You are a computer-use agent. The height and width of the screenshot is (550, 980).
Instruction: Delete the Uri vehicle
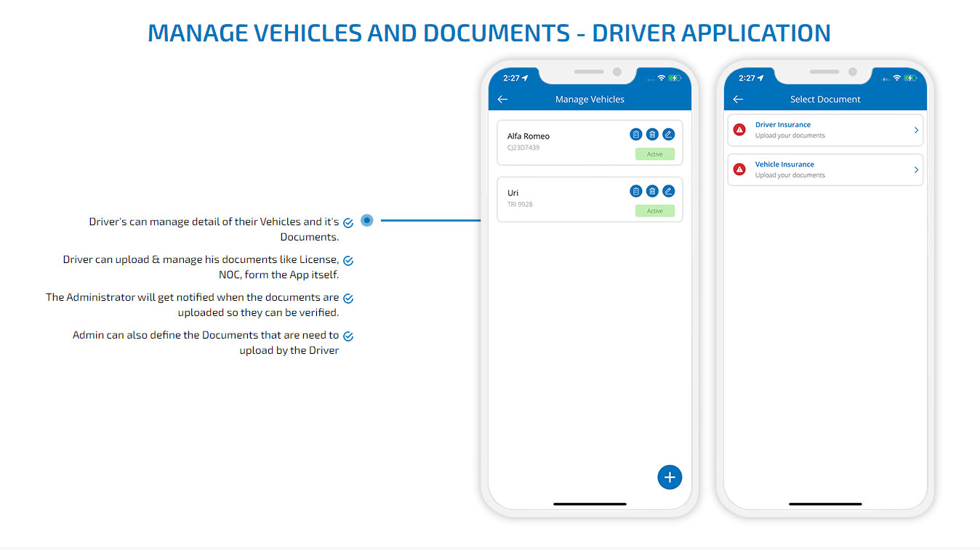(x=652, y=191)
